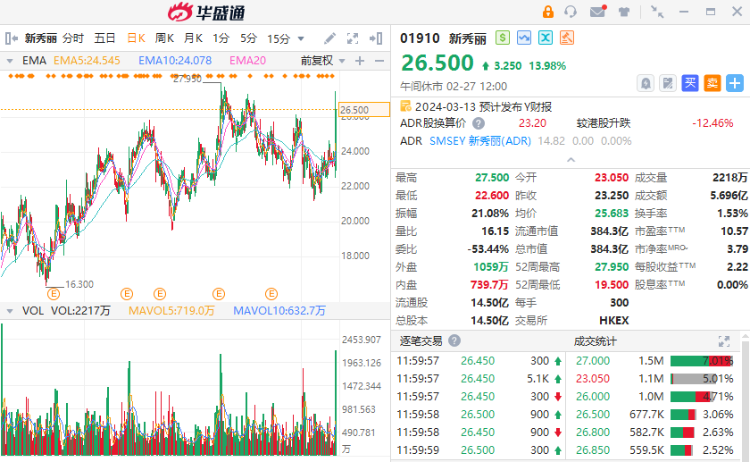
Task: Contact customer service via headset icon
Action: (570, 11)
